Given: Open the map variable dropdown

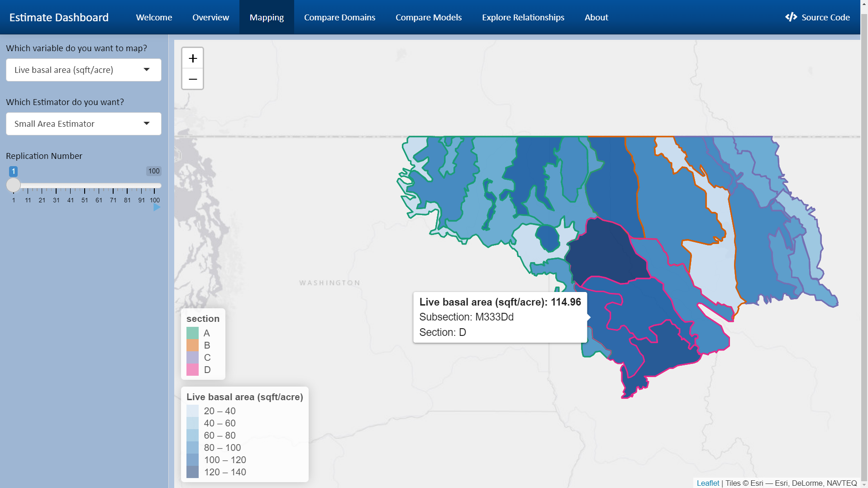Looking at the screenshot, I should [84, 70].
